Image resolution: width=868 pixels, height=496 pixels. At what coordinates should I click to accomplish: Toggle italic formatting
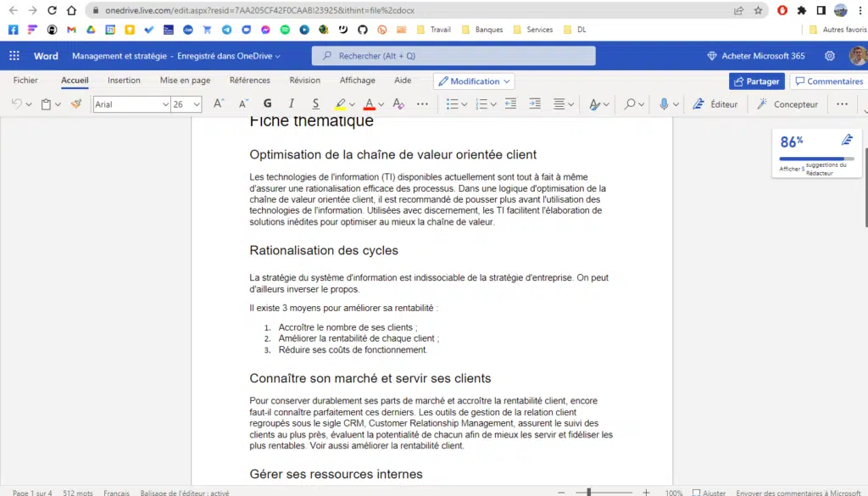pyautogui.click(x=292, y=104)
